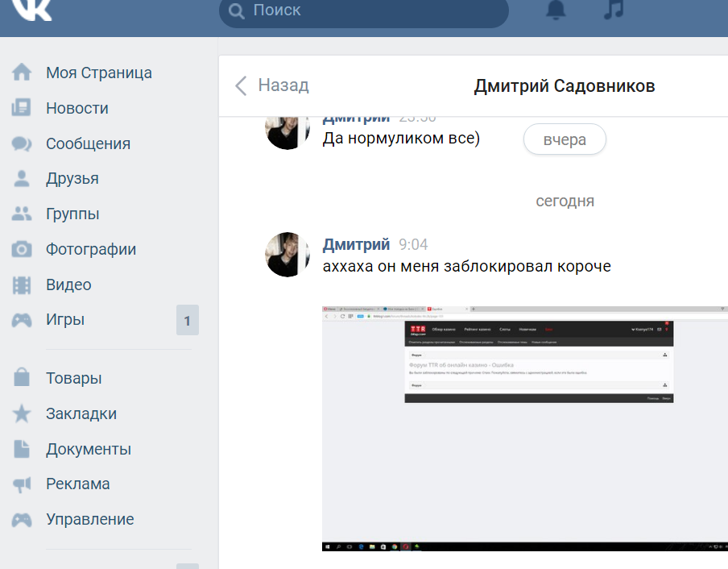Click the friends silhouette icon beside Друзья

tap(23, 178)
